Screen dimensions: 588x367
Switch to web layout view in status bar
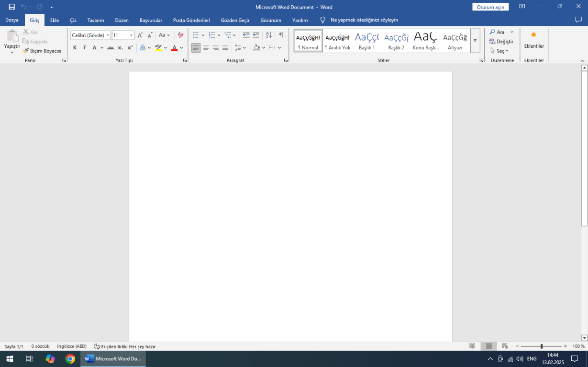(x=505, y=346)
